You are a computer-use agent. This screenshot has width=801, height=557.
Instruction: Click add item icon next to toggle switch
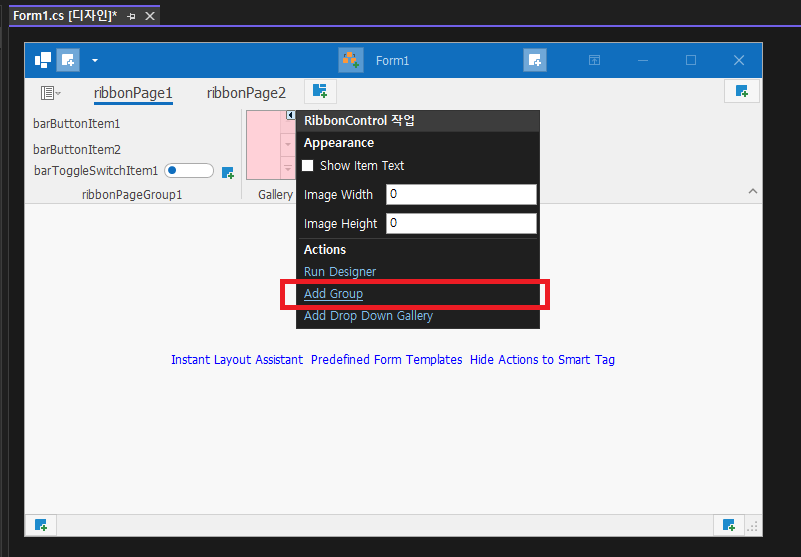228,173
